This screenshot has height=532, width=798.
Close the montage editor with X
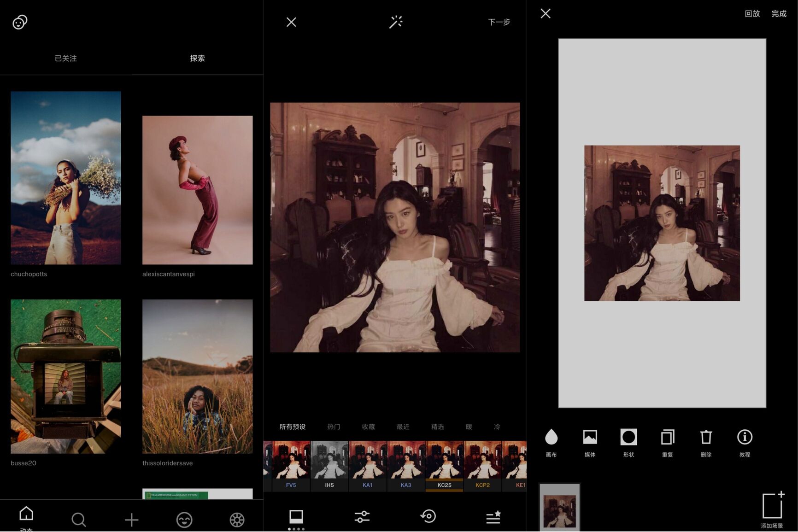[546, 13]
